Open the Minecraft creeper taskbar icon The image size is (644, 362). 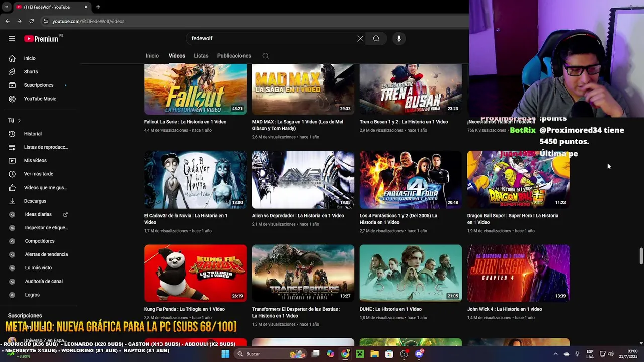[360, 354]
